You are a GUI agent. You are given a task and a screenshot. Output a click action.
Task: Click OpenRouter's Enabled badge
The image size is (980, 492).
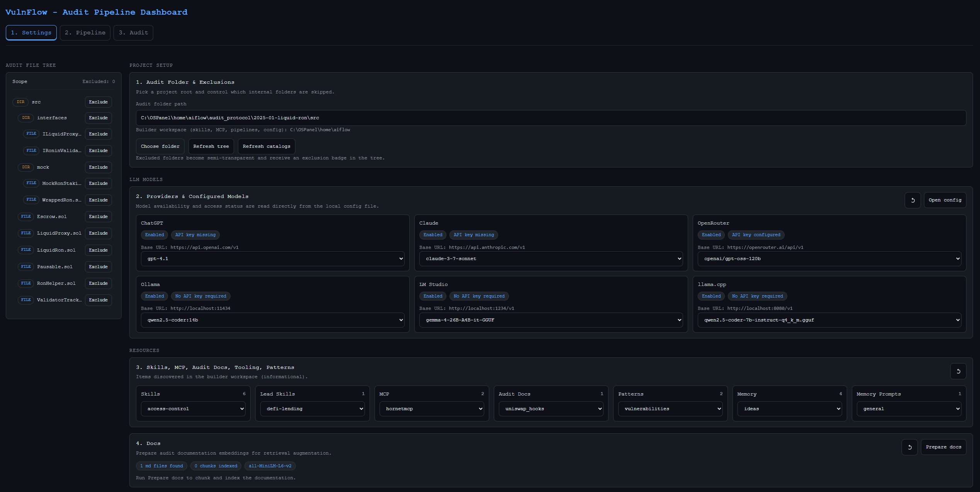coord(711,235)
